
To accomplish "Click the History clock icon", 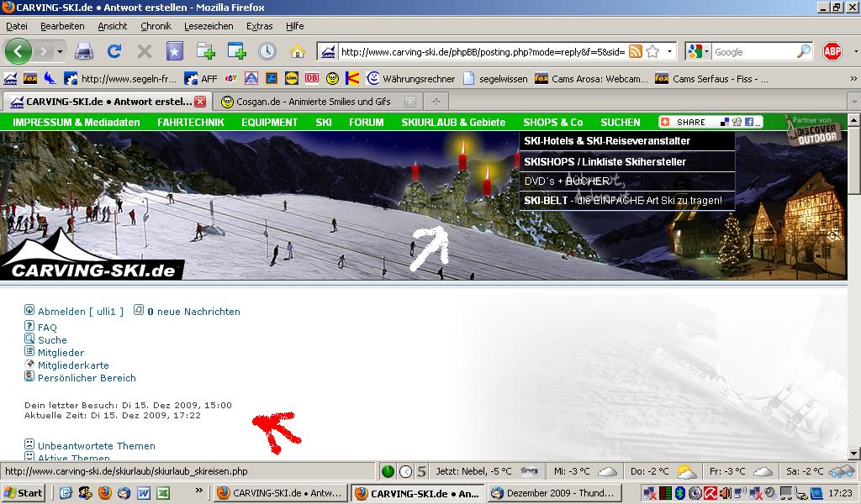I will [x=267, y=51].
